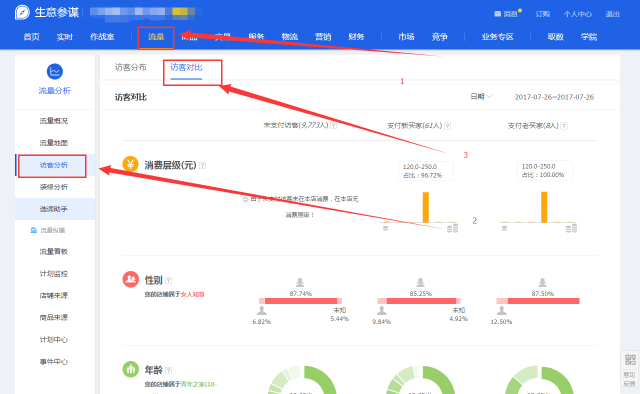Open 选词助手 in the sidebar

coord(54,209)
